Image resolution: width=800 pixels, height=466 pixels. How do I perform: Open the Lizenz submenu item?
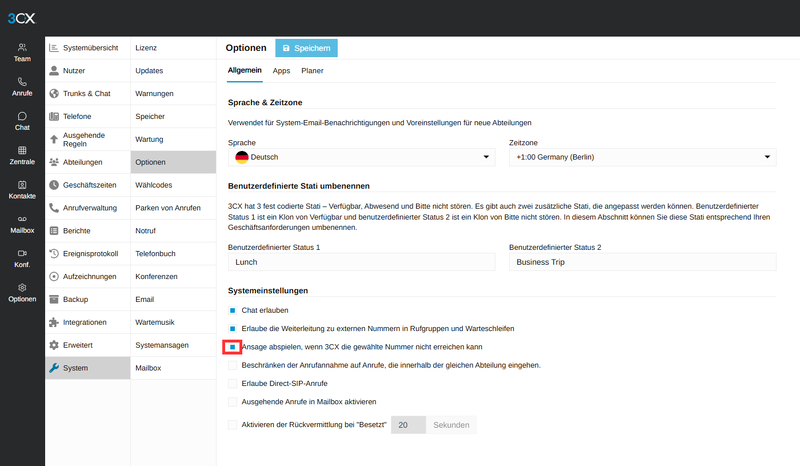(x=173, y=47)
